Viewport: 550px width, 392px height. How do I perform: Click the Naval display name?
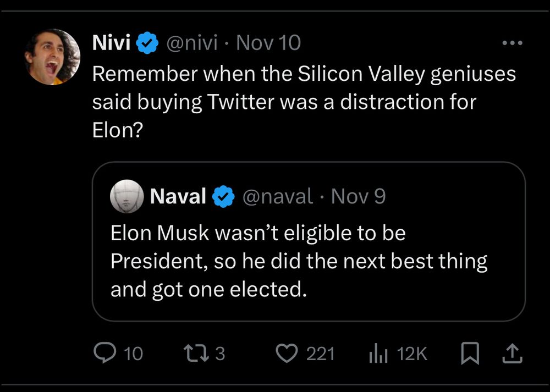tap(178, 196)
